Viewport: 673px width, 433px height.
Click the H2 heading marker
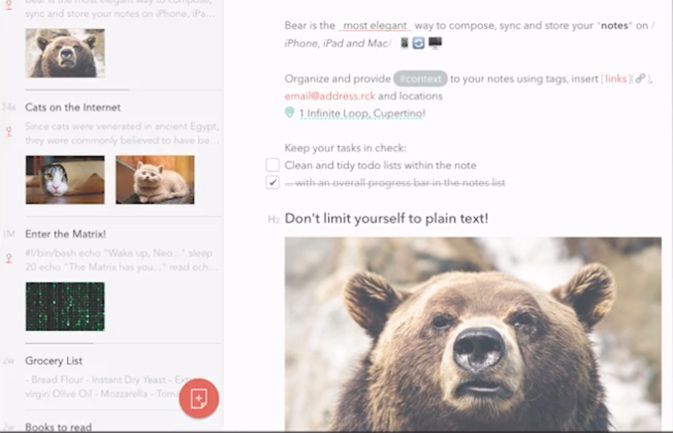[x=273, y=220]
